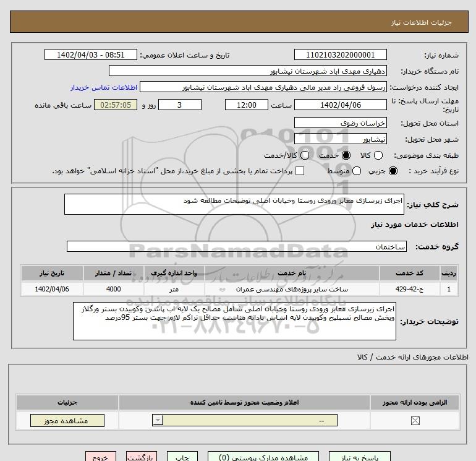This screenshot has width=476, height=461.
Task: Select the کالا/خدمت radio button
Action: [x=305, y=155]
